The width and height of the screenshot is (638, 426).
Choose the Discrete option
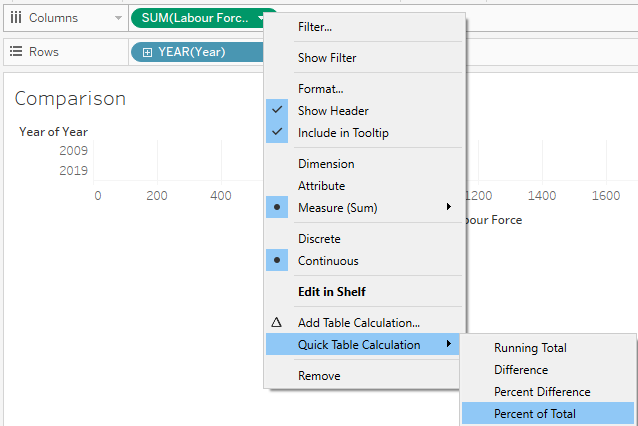point(319,239)
